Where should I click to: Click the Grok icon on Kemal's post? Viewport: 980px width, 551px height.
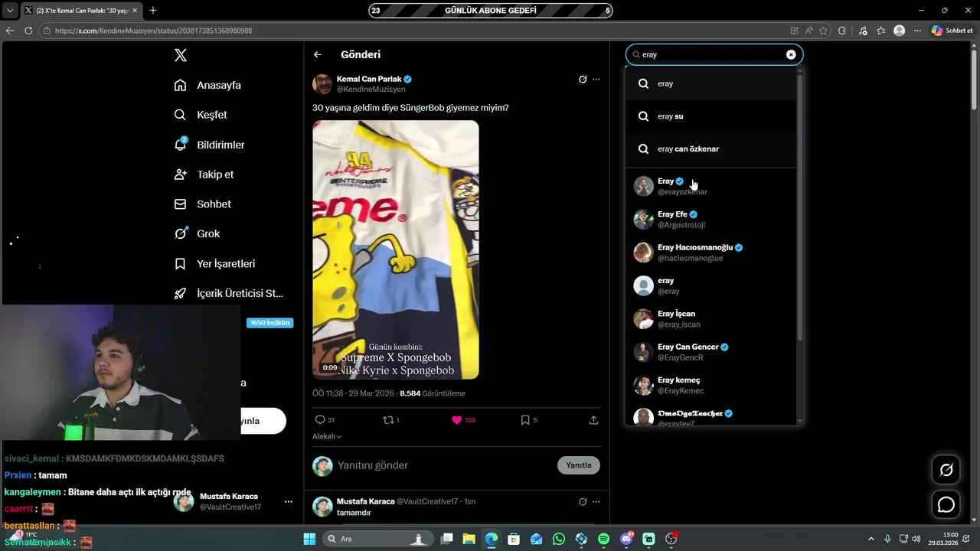click(583, 80)
